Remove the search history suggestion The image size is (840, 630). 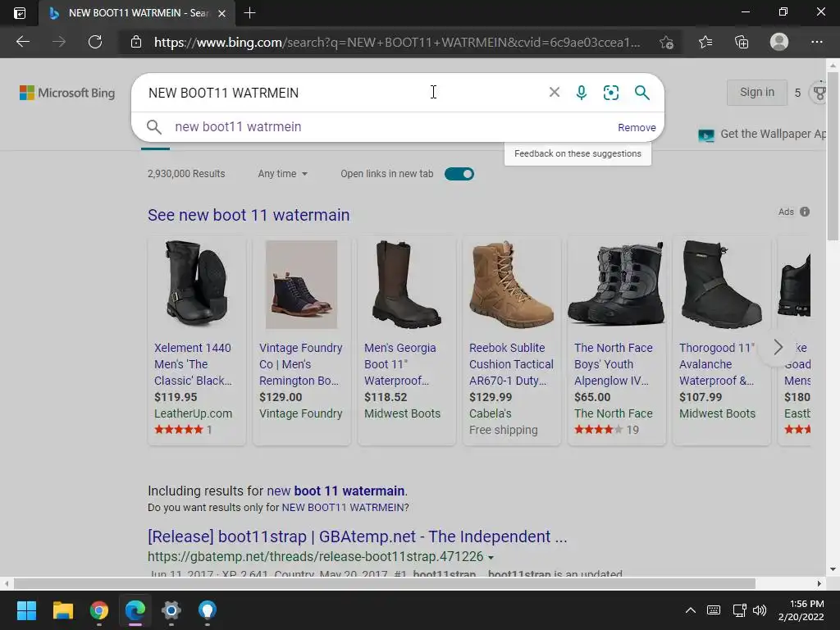pos(637,127)
